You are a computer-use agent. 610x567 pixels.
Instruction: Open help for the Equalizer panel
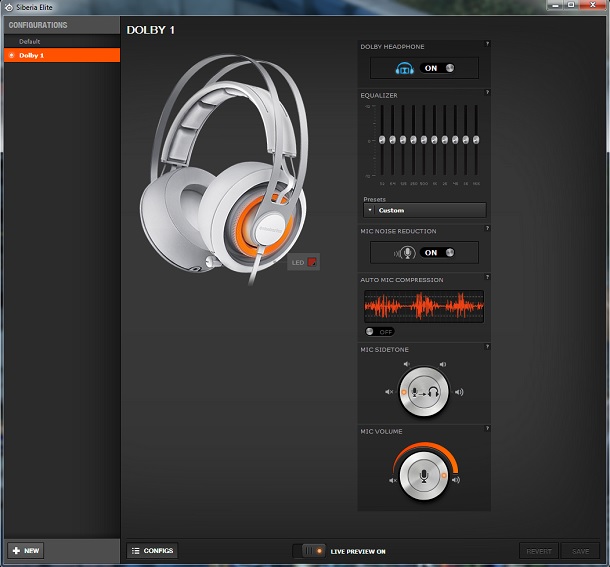(x=487, y=92)
